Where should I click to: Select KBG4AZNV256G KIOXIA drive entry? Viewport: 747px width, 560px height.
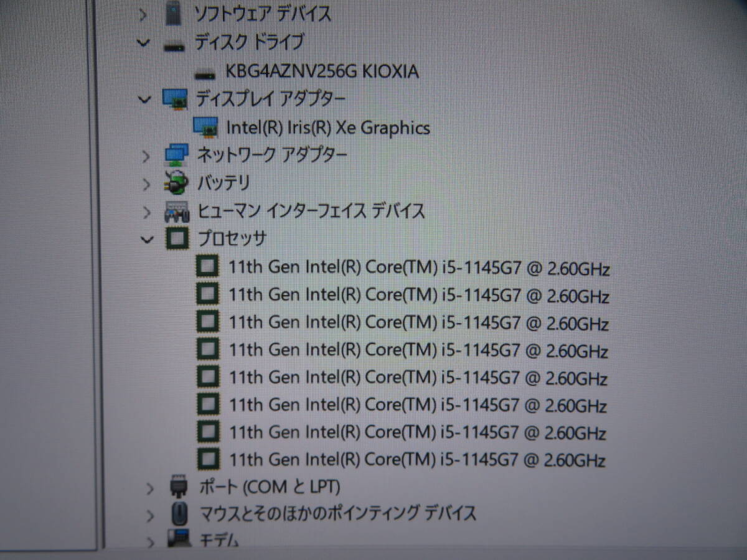point(322,72)
